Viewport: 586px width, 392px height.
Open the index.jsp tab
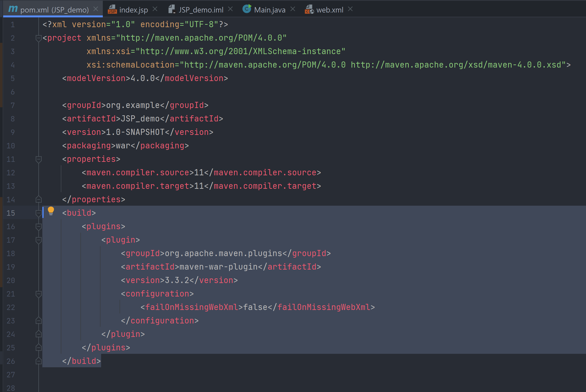(x=133, y=10)
